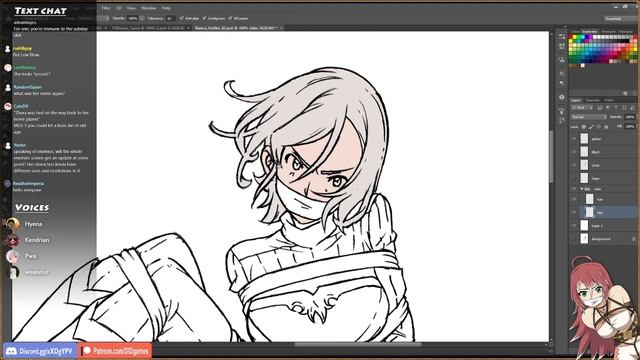640x360 pixels.
Task: Filter for type layers icon
Action: [616, 108]
